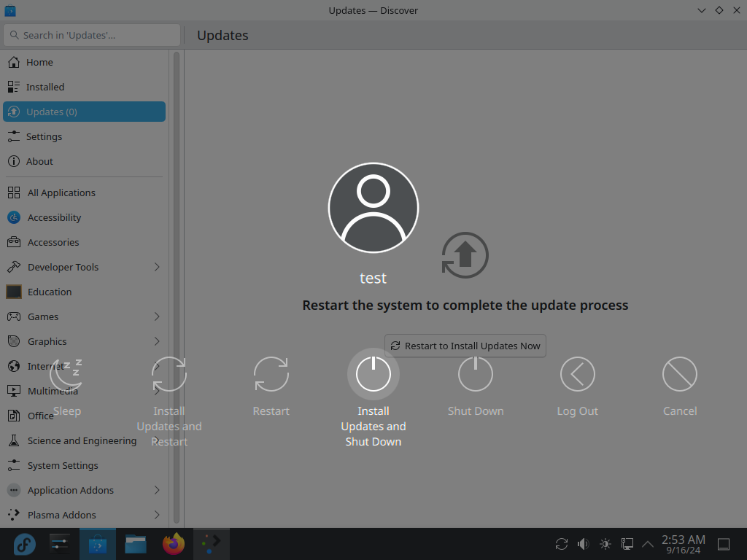Viewport: 747px width, 560px height.
Task: Open the Accessibility category
Action: (85, 217)
